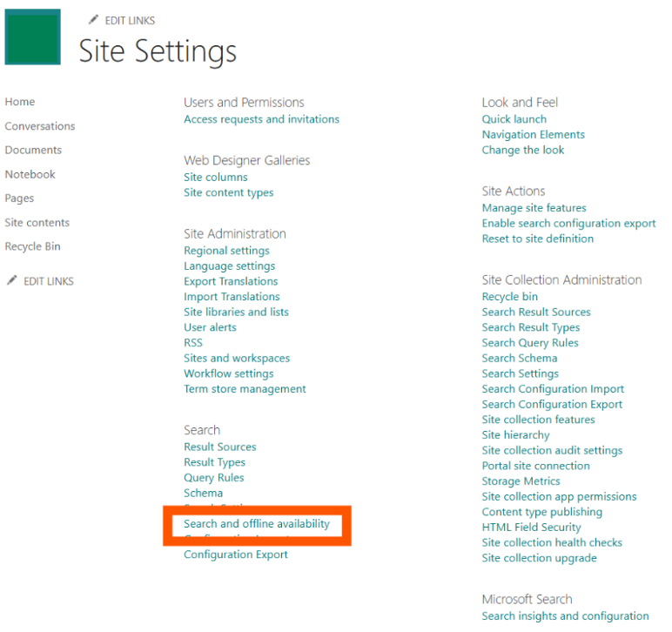
Task: Open Term store management
Action: coord(245,389)
